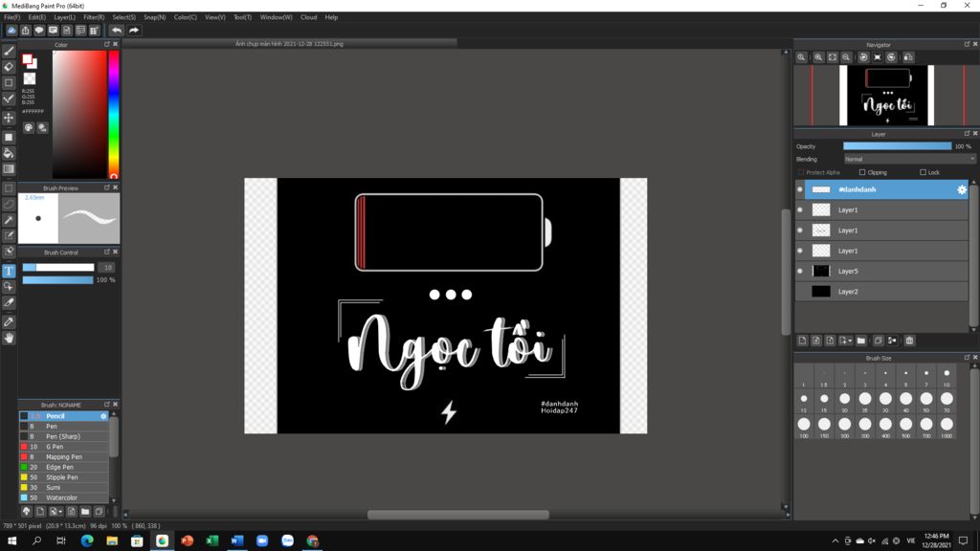Viewport: 980px width, 551px height.
Task: Add a new layer in Layer panel
Action: click(803, 341)
